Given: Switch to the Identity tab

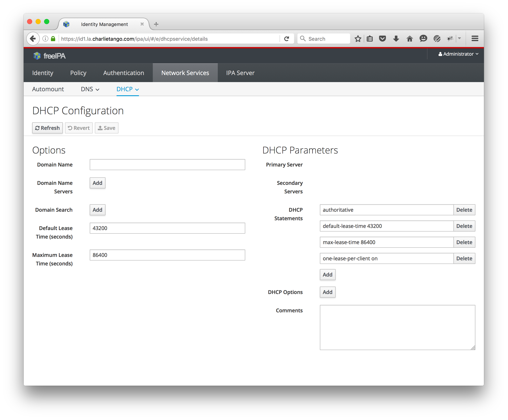Looking at the screenshot, I should pos(43,73).
